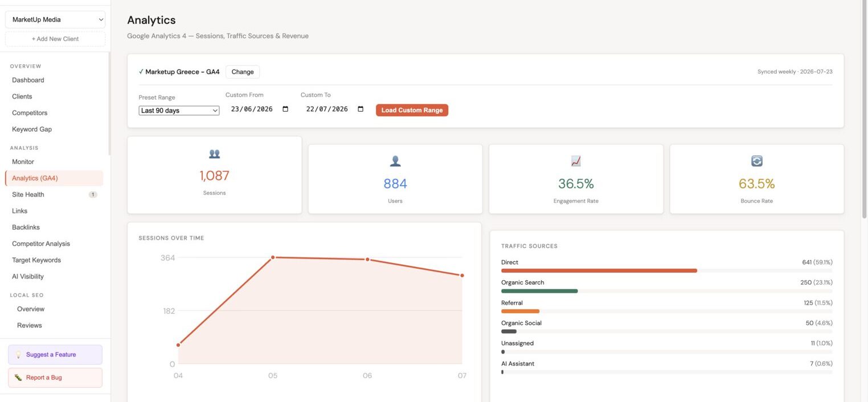Viewport: 868px width, 402px height.
Task: Click the 07 data point on sessions chart
Action: [462, 276]
